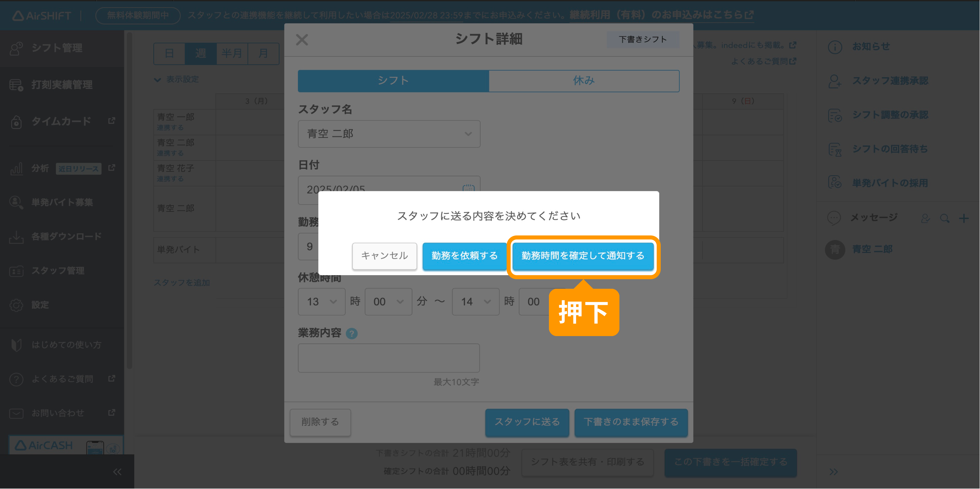Open 継続利用（有料）のお申込みはこちら link
980x489 pixels.
[x=661, y=15]
